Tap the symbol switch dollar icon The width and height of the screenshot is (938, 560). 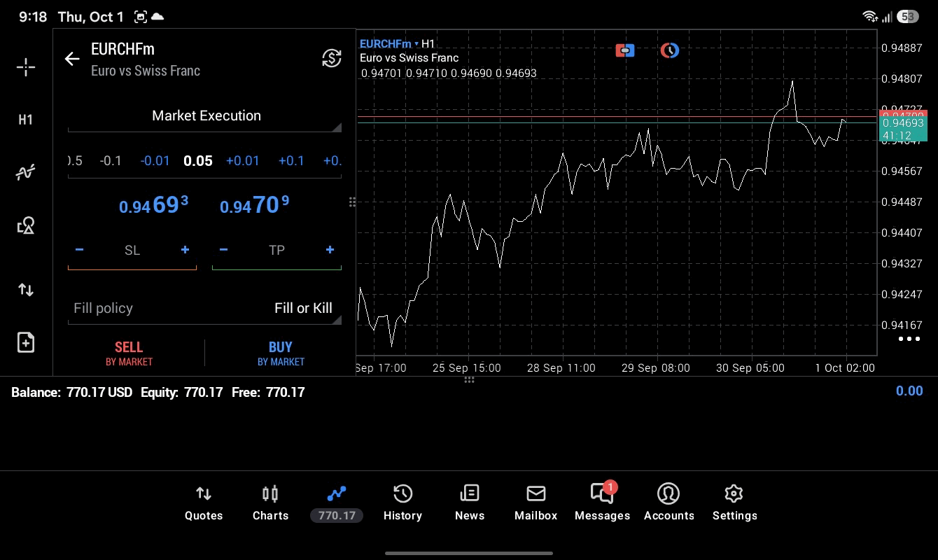click(x=331, y=58)
